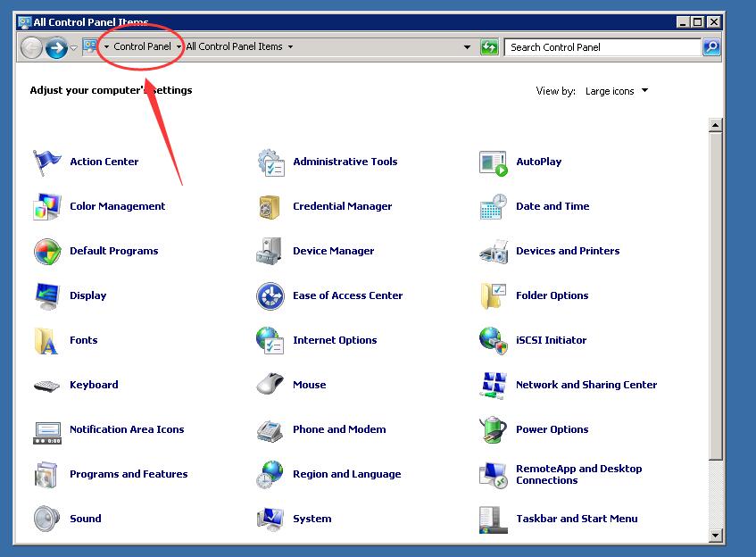The height and width of the screenshot is (557, 756).
Task: Open the iSCSI Initiator icon
Action: pos(493,341)
